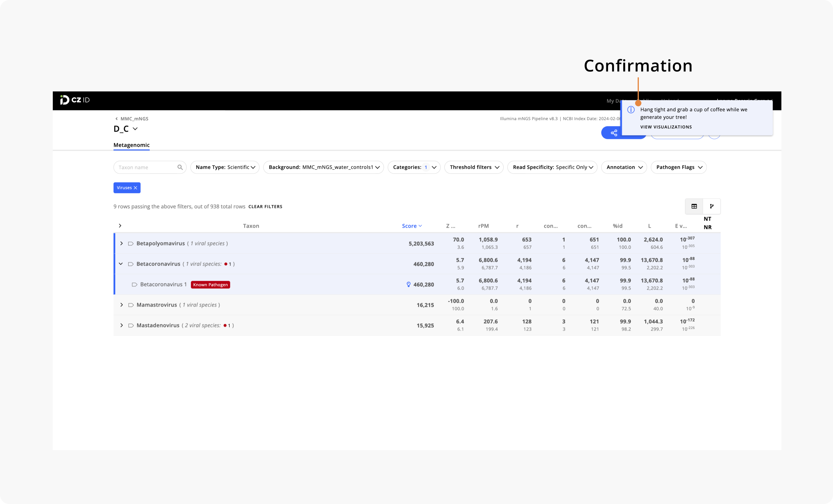
Task: Click the annotation flag for Betacoronavirus genus
Action: click(x=131, y=264)
